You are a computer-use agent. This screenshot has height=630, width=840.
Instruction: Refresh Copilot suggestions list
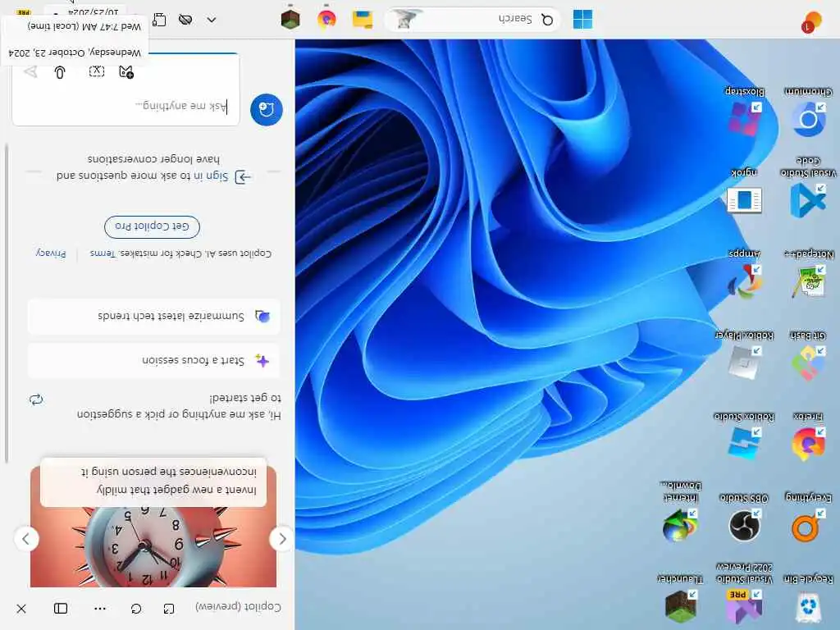(36, 399)
